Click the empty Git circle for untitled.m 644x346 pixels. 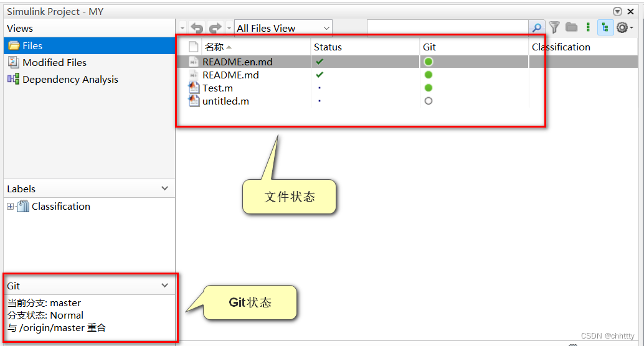click(429, 101)
